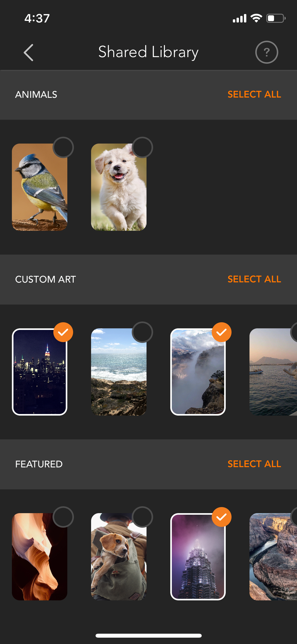Select all in CUSTOM ART section
The height and width of the screenshot is (644, 297).
pyautogui.click(x=254, y=279)
